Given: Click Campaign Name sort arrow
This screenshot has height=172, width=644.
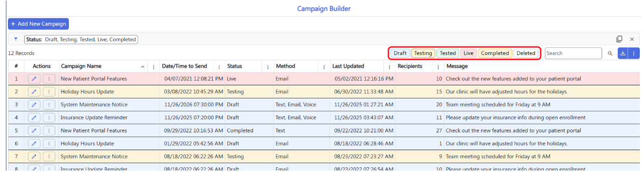Looking at the screenshot, I should tap(142, 67).
